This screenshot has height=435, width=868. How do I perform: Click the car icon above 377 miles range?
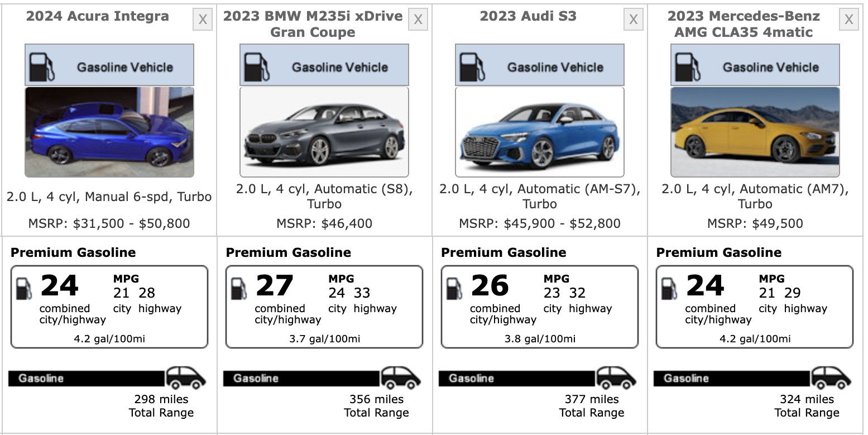[616, 378]
